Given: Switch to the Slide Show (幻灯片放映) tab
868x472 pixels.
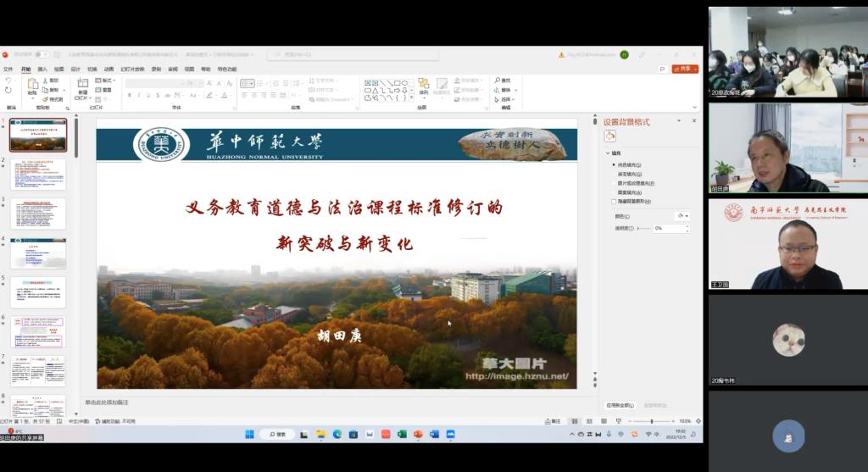Looking at the screenshot, I should [x=132, y=69].
